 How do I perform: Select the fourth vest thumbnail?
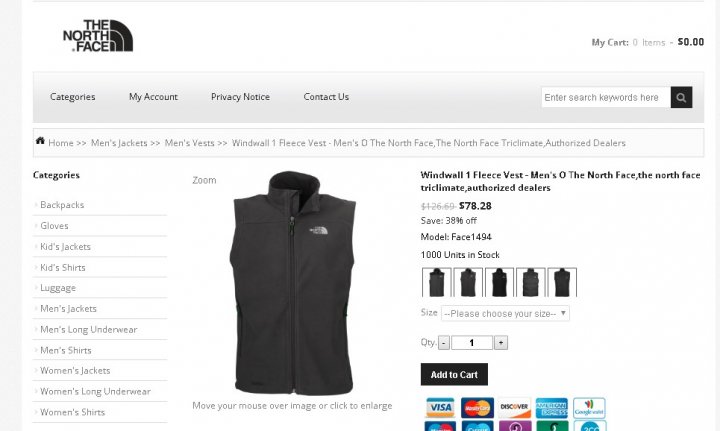coord(530,282)
